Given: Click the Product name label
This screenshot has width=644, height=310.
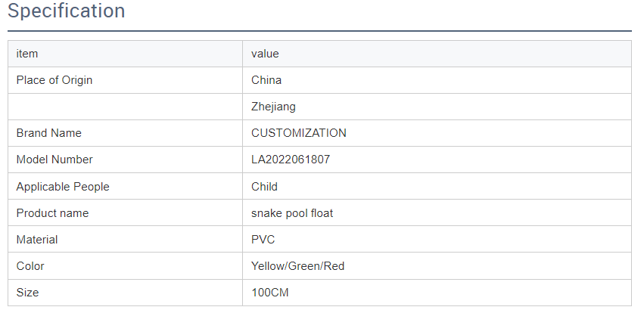Looking at the screenshot, I should [x=52, y=213].
